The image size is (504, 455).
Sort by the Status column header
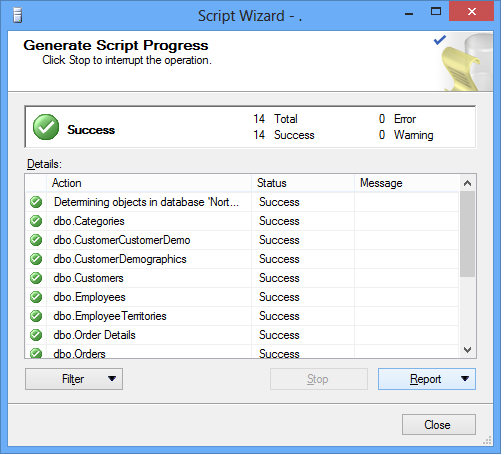(x=303, y=183)
